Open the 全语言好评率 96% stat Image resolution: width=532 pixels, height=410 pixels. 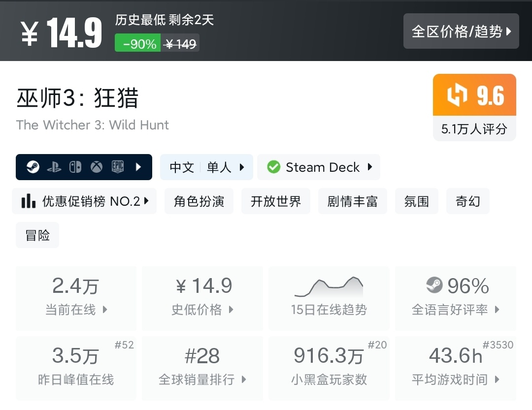[456, 298]
